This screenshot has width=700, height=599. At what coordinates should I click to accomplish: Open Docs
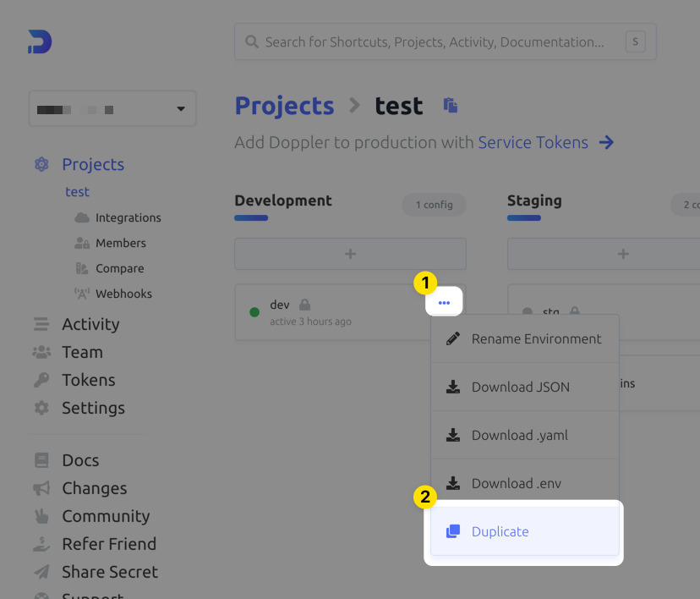point(80,460)
